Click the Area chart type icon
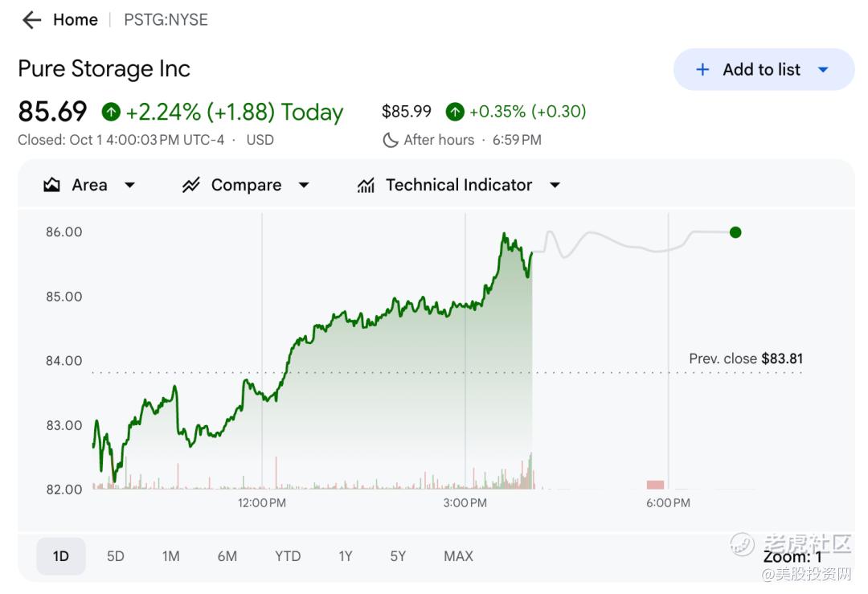The height and width of the screenshot is (594, 868). 52,185
